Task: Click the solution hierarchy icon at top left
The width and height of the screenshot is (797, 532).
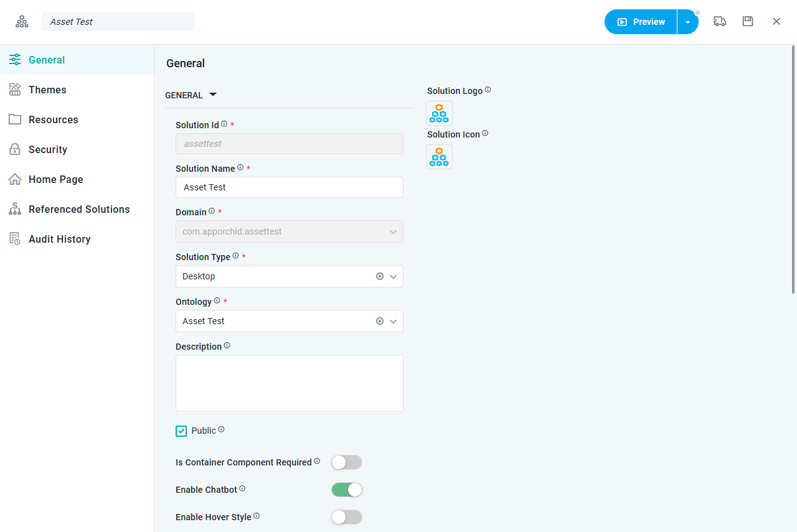Action: [x=22, y=22]
